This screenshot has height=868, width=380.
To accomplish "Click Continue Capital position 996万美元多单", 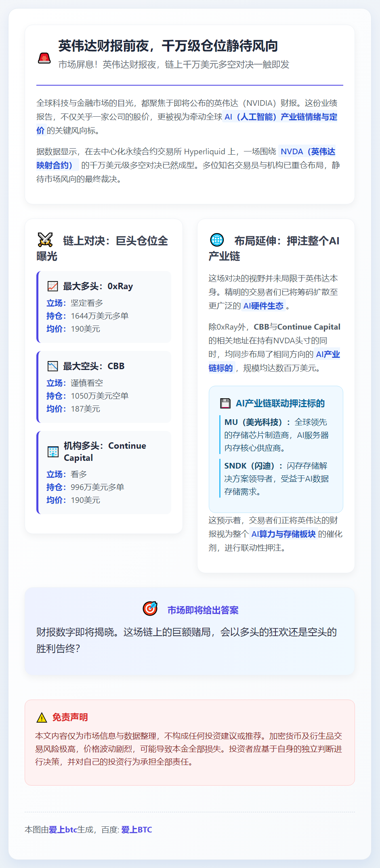I will (97, 487).
